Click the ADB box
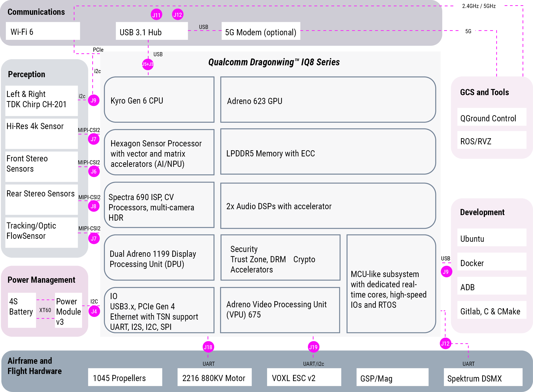The image size is (533, 392). click(x=492, y=286)
